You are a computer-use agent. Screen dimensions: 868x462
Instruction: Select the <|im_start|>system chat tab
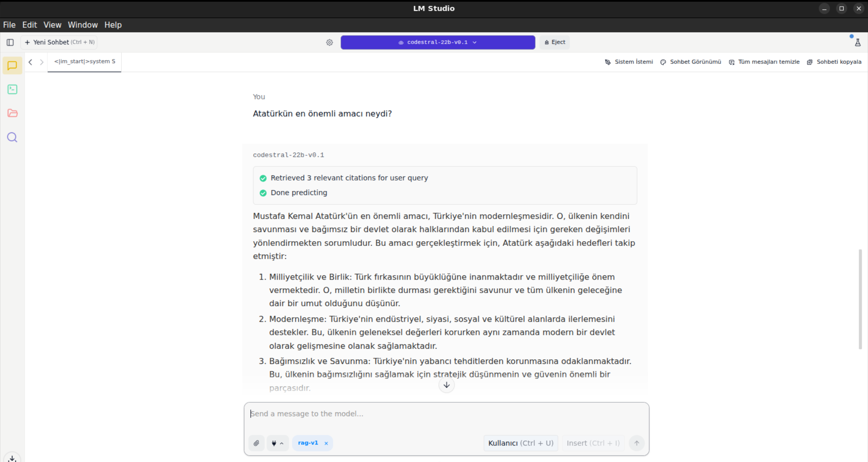[x=84, y=61]
